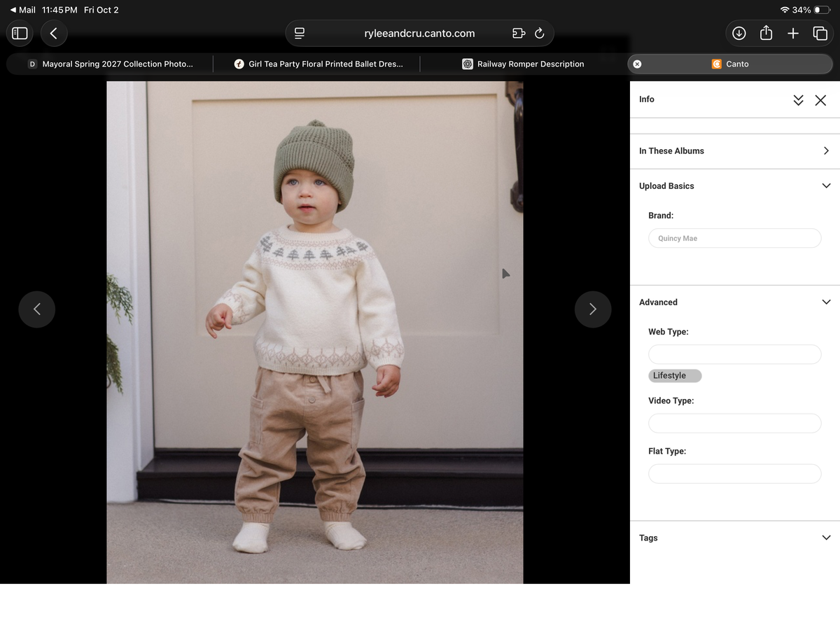Tap the Safari share icon
This screenshot has width=840, height=630.
click(766, 32)
